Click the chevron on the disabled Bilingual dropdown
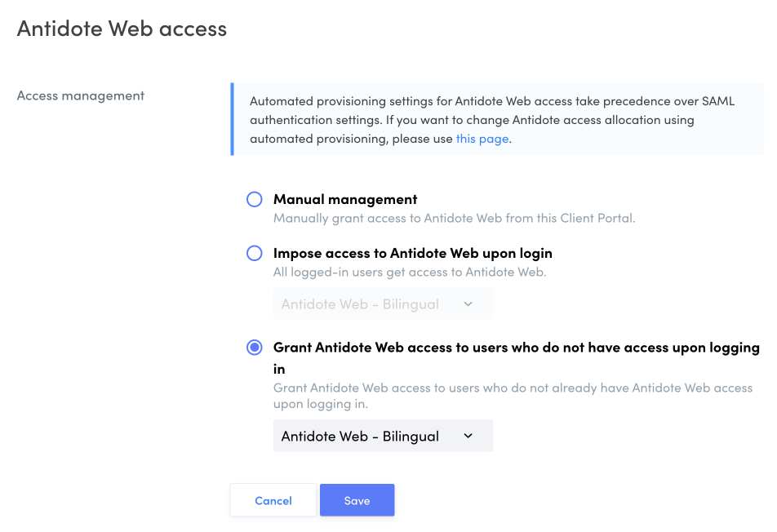777x532 pixels. tap(468, 304)
